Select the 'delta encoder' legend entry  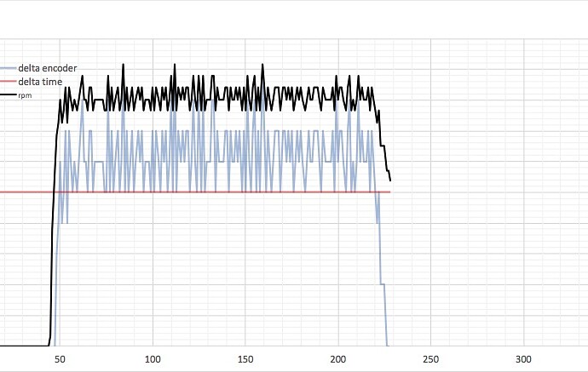[x=47, y=68]
